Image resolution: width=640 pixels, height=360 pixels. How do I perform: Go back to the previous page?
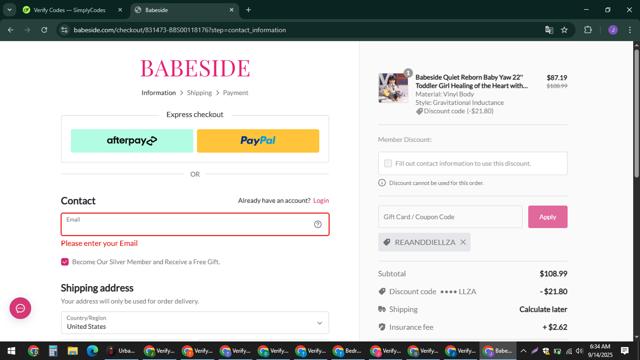pyautogui.click(x=11, y=30)
